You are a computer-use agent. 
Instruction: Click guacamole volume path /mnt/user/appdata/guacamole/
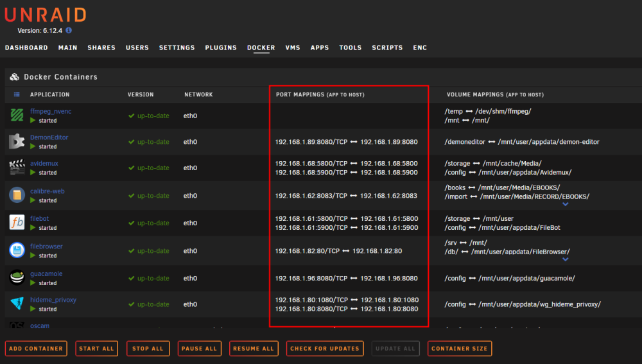[x=526, y=278]
